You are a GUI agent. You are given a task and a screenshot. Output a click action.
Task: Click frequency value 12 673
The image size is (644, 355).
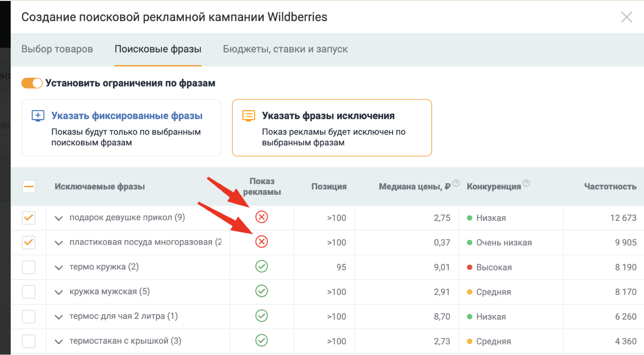point(623,218)
